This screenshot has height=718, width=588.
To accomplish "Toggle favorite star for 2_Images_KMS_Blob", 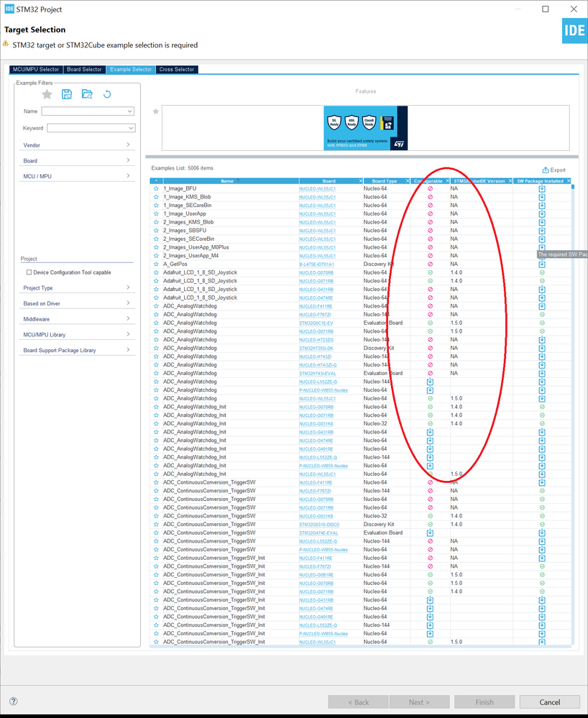I will point(156,222).
